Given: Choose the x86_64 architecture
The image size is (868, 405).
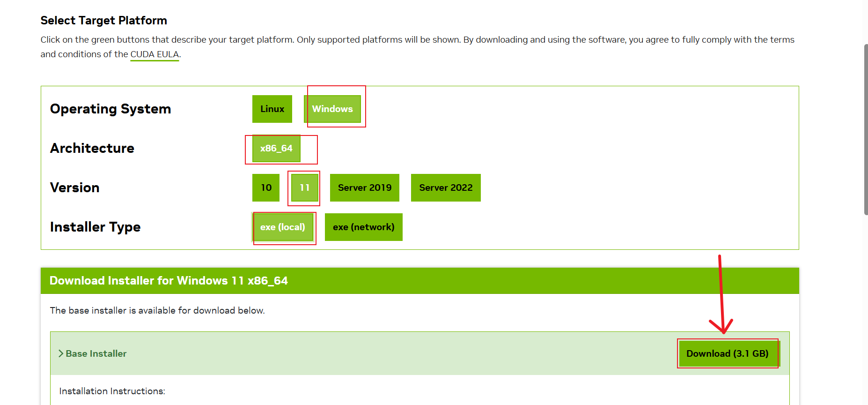Looking at the screenshot, I should (276, 149).
